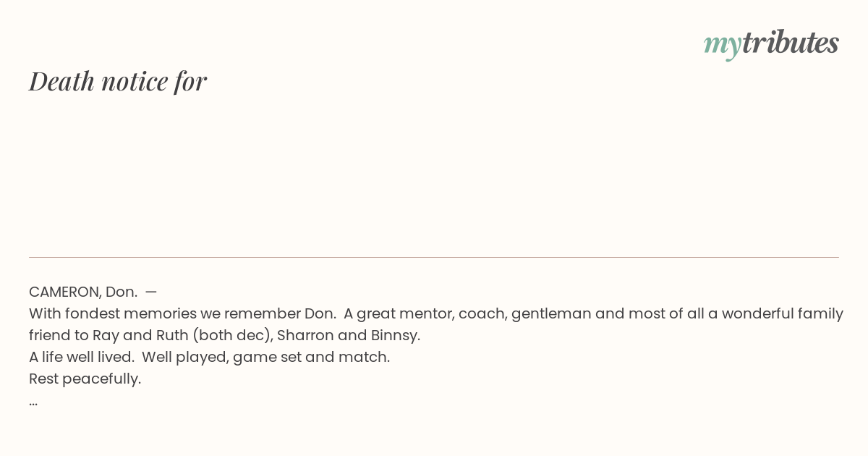Click the "With fondest memories we remember Don" line
The width and height of the screenshot is (868, 456).
[182, 313]
